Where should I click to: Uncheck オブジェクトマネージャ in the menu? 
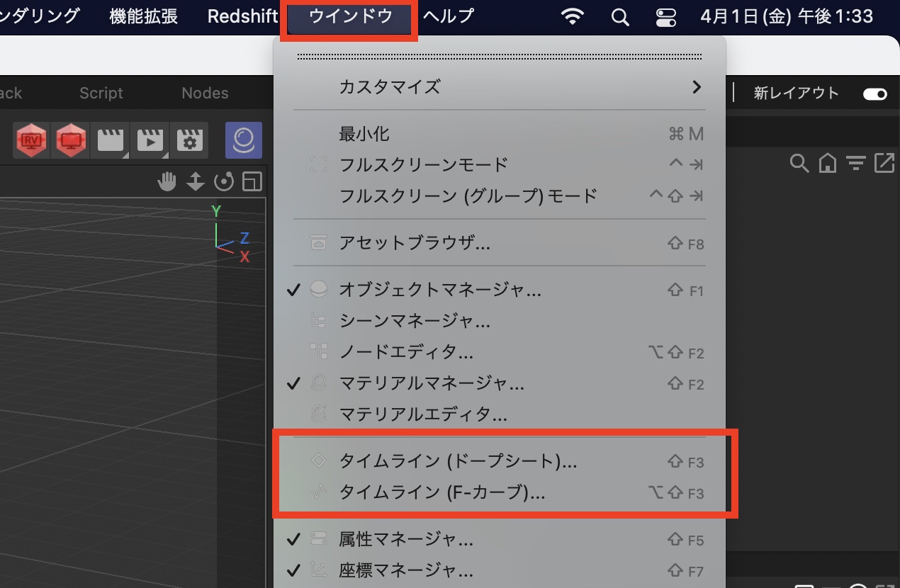point(439,290)
